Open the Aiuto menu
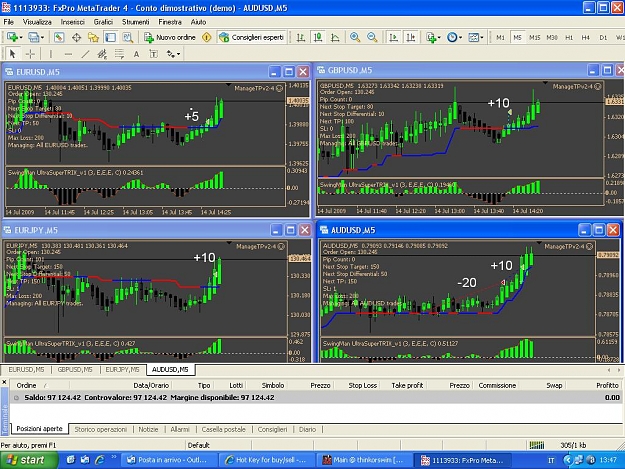 tap(198, 22)
